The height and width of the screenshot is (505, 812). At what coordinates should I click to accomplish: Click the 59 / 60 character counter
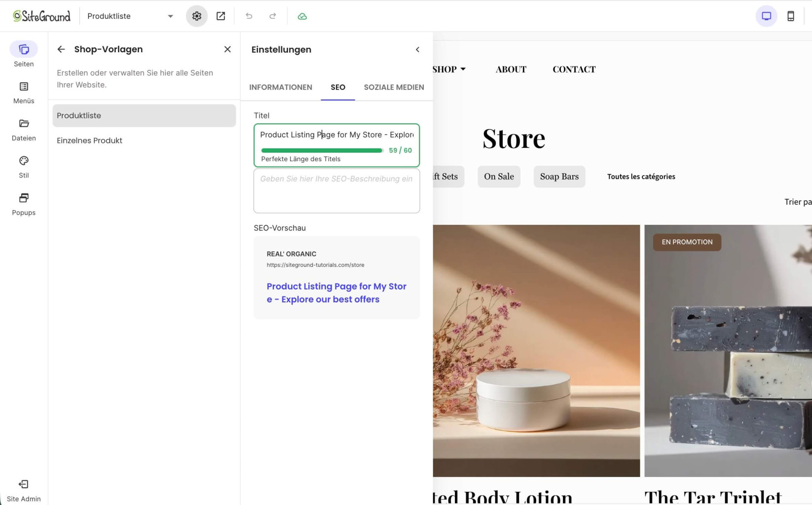[400, 150]
